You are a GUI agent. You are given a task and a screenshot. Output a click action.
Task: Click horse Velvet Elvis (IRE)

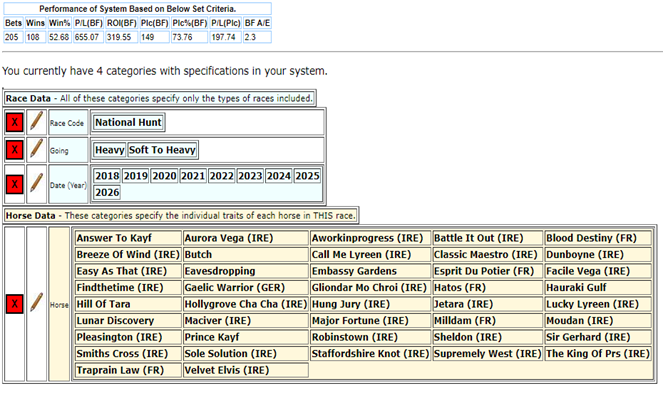tap(246, 370)
